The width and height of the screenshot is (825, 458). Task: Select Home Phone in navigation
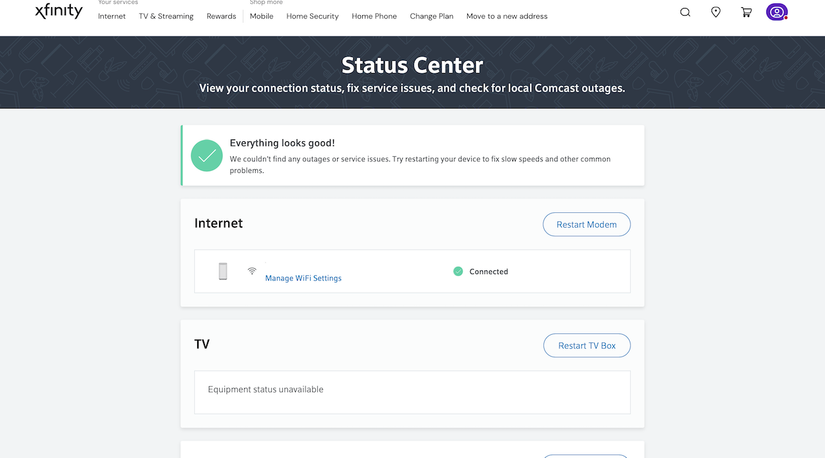pos(374,16)
